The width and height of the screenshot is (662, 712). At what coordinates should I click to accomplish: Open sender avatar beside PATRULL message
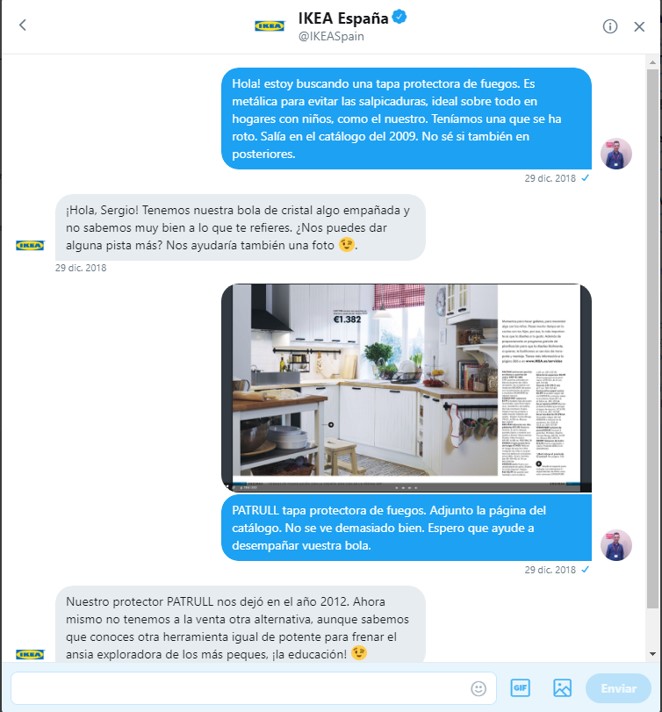point(616,545)
